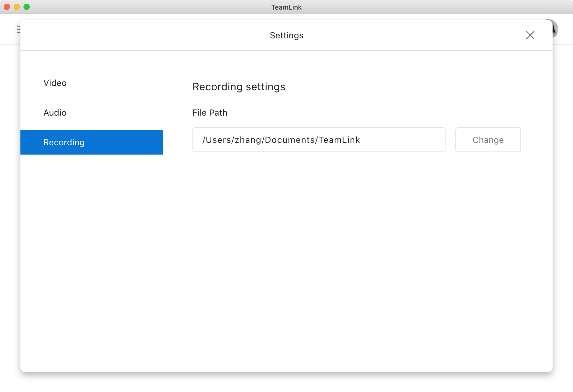Click the 'Recording settings' heading

point(239,87)
